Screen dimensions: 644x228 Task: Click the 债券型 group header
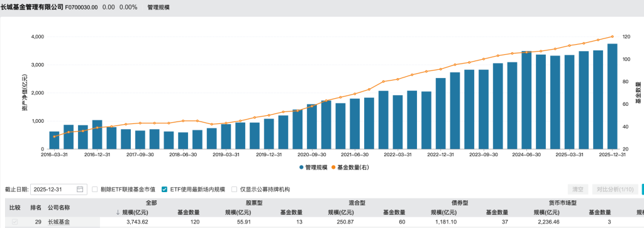tap(460, 203)
